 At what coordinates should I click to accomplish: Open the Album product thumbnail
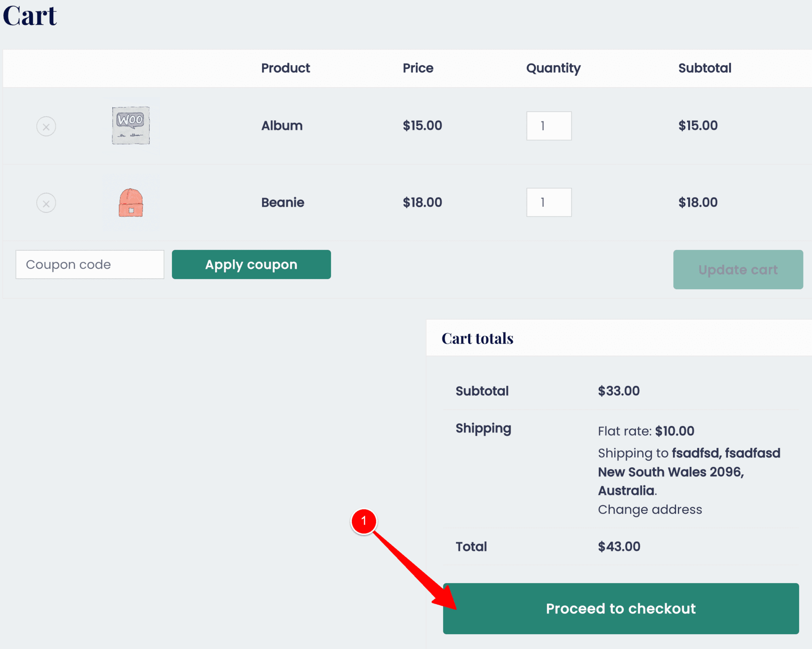click(131, 126)
